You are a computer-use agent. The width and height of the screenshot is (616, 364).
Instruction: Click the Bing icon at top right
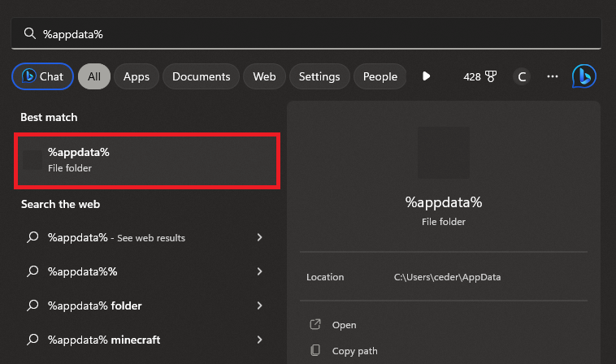pos(583,76)
